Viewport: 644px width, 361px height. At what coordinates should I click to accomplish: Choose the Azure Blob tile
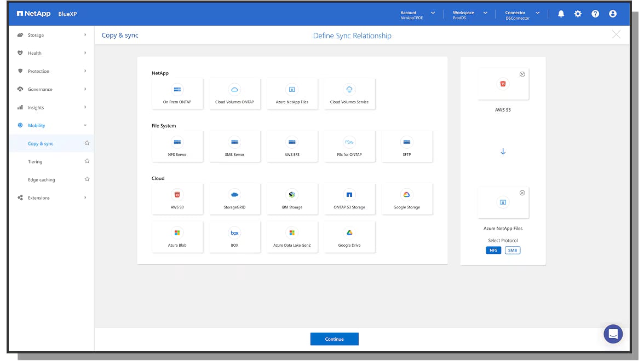177,237
